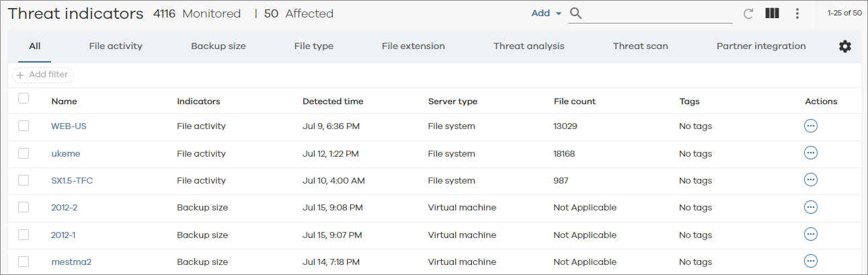Click the refresh icon in the header
The width and height of the screenshot is (868, 275).
[x=748, y=13]
